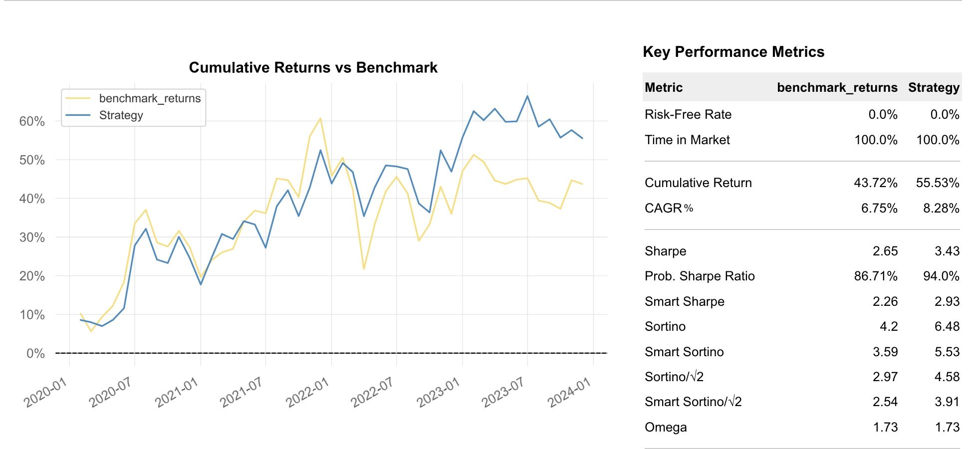
Task: Click the Sortino row label
Action: click(665, 326)
